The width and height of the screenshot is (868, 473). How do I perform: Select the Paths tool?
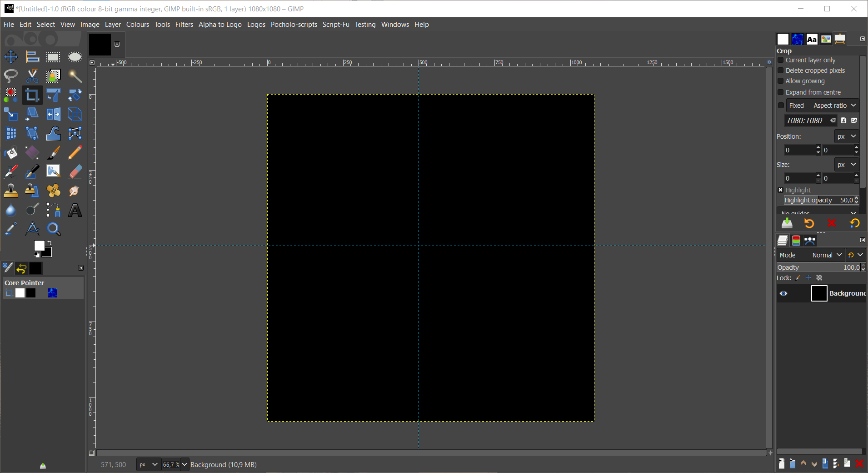(x=53, y=210)
